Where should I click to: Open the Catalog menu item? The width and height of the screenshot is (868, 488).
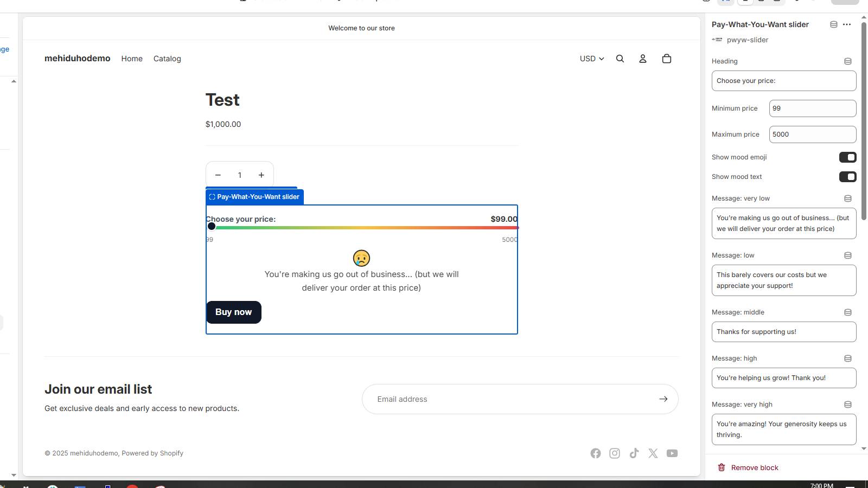pyautogui.click(x=167, y=59)
